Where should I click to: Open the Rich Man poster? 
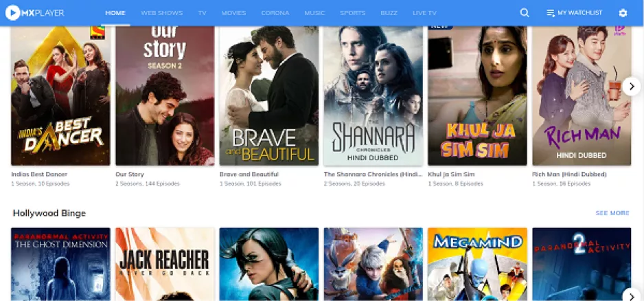tap(581, 96)
